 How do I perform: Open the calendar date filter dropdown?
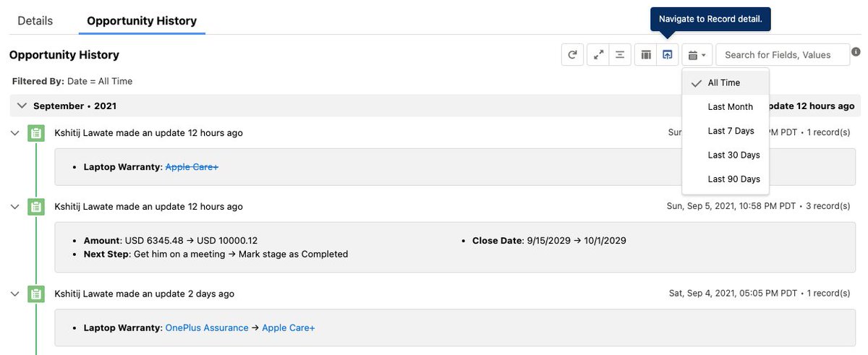697,55
